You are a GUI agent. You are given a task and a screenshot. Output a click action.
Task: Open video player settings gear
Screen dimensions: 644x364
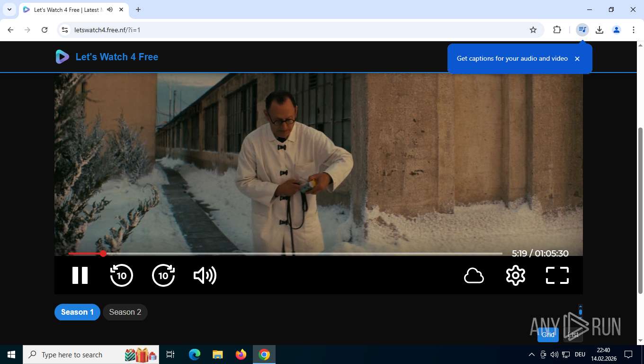pos(516,275)
